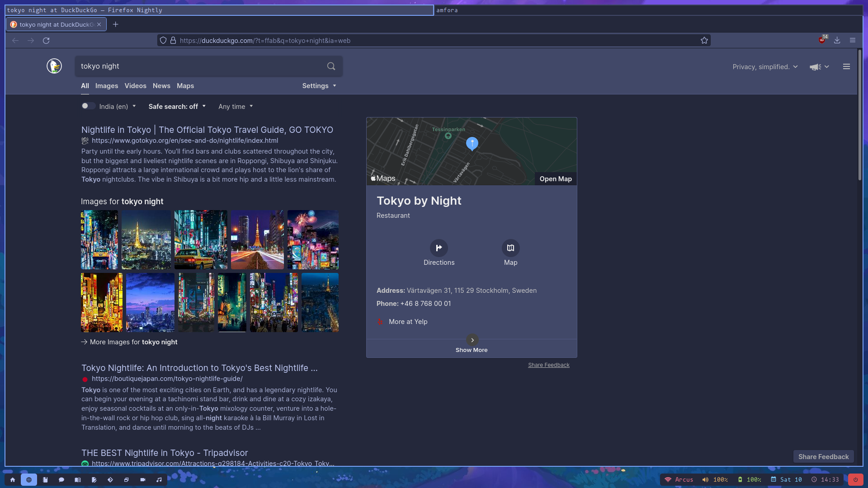Open Tokyo Nightlife boutiquejapan result title
Image resolution: width=868 pixels, height=488 pixels.
pos(199,368)
